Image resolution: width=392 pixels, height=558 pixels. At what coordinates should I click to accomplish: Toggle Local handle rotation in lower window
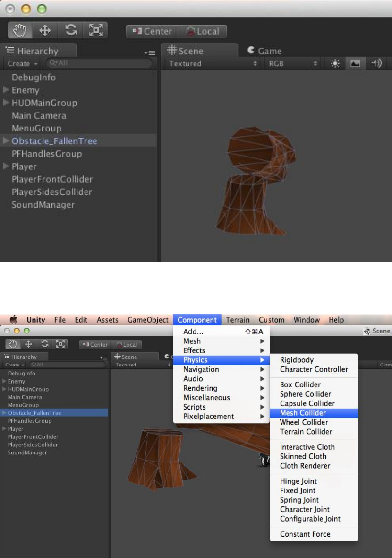pyautogui.click(x=127, y=344)
